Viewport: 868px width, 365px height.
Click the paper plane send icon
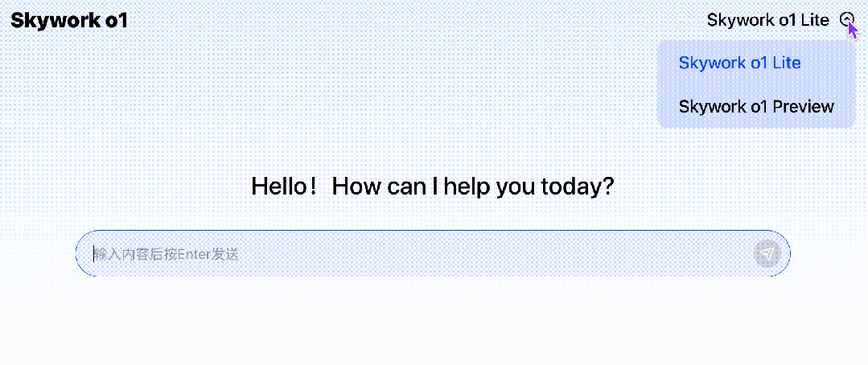coord(767,254)
